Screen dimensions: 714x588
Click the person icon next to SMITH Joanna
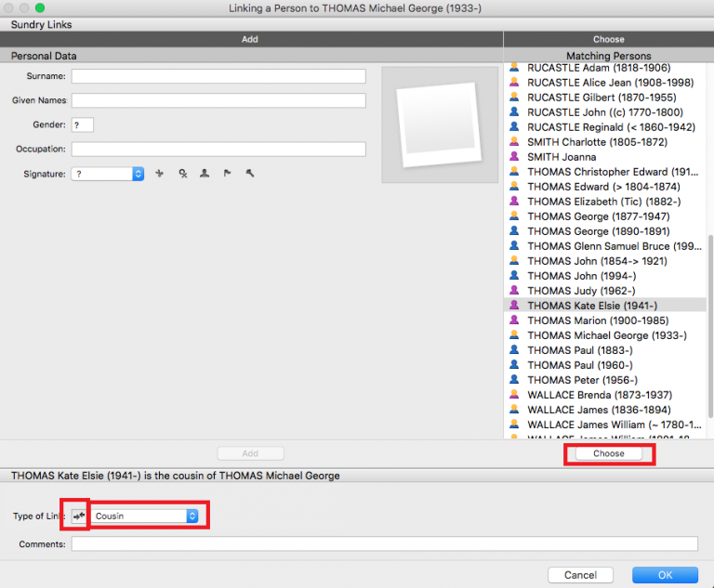(x=513, y=157)
